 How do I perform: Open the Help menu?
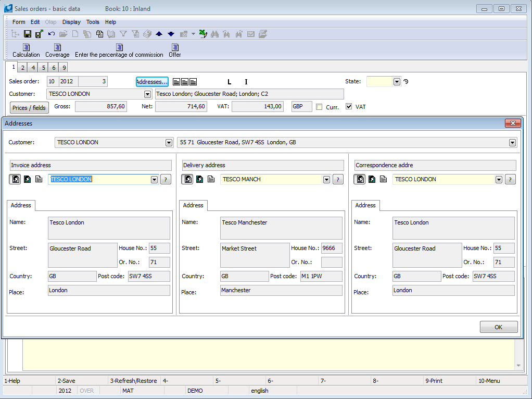click(110, 22)
